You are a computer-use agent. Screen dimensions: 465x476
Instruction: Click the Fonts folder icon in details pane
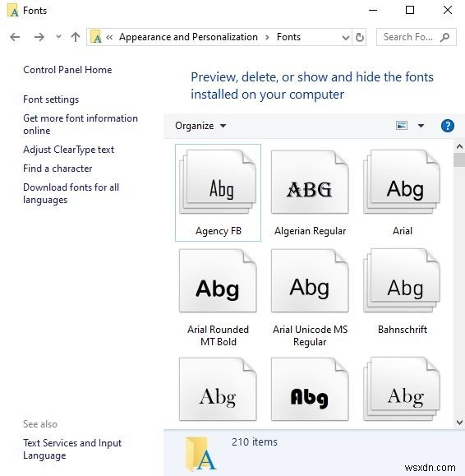200,454
